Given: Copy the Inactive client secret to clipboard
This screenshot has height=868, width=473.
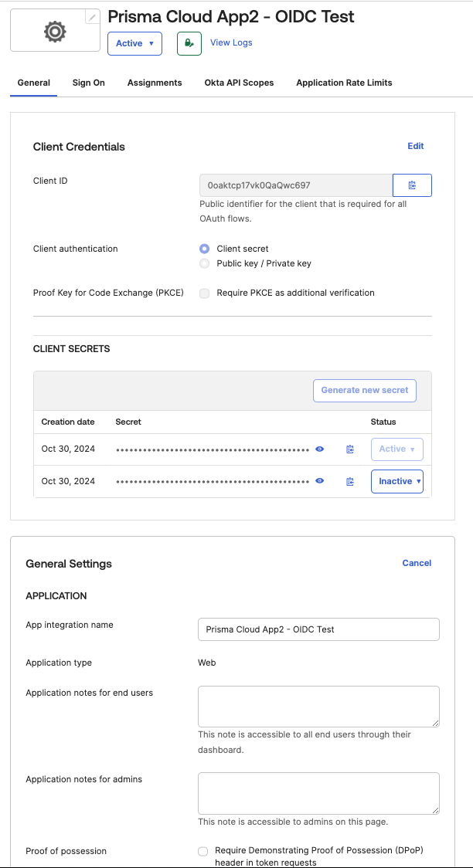Looking at the screenshot, I should click(x=350, y=482).
